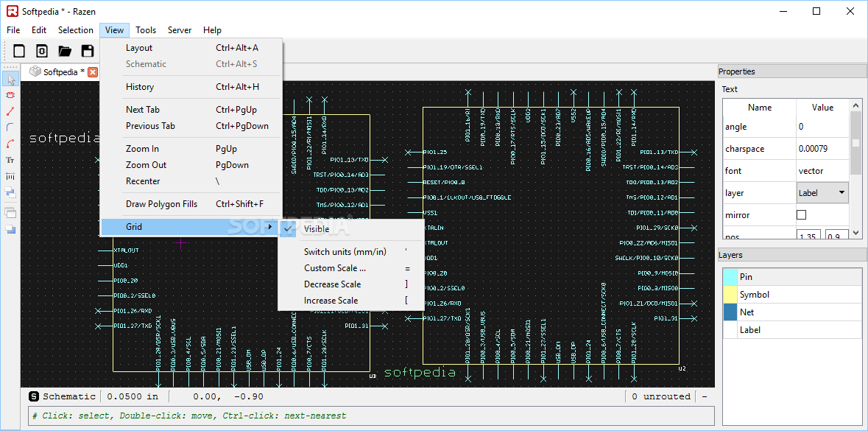Open the layer Label dropdown
Image resolution: width=868 pixels, height=431 pixels.
(822, 193)
